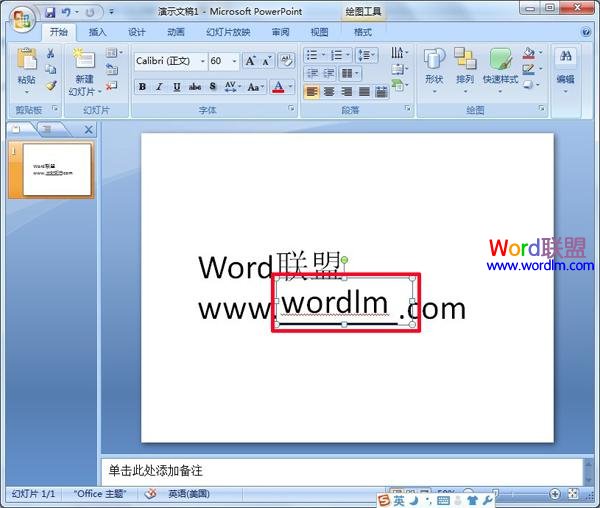
Task: Apply red font color A swatch
Action: click(278, 87)
